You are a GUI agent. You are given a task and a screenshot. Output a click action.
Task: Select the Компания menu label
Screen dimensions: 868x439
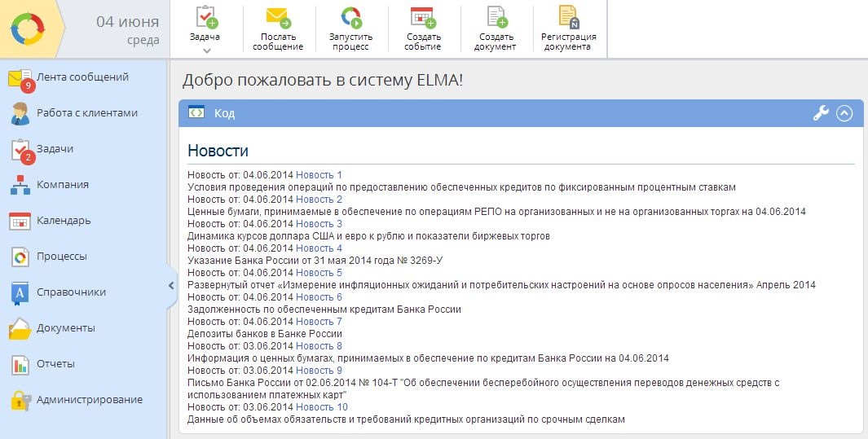(x=63, y=185)
